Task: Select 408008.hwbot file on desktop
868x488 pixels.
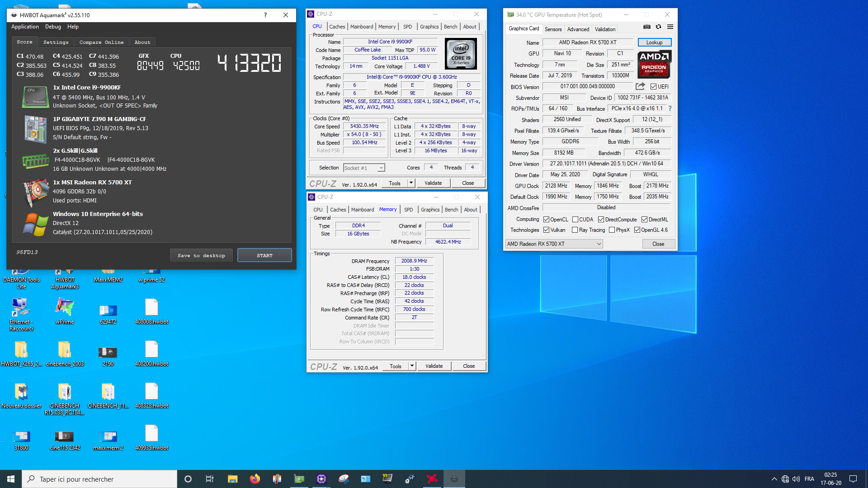Action: [x=151, y=312]
